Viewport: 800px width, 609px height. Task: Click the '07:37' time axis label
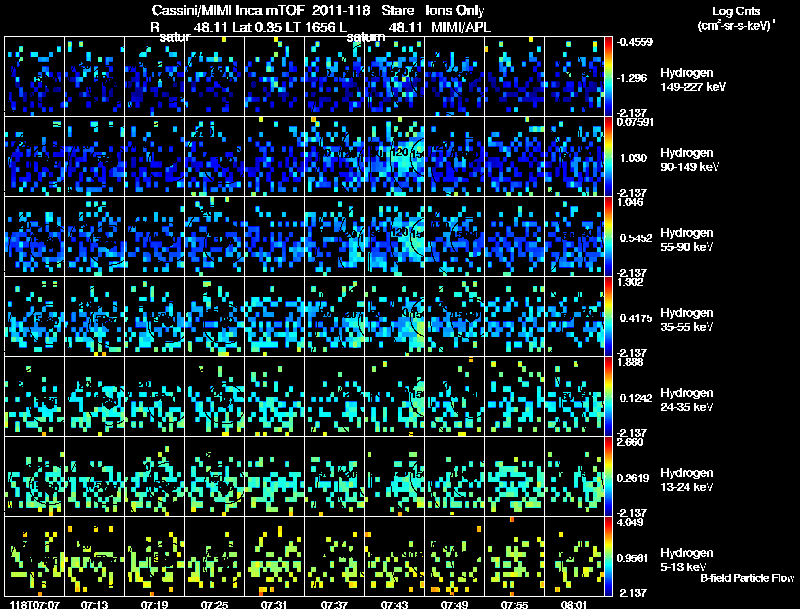(x=334, y=604)
